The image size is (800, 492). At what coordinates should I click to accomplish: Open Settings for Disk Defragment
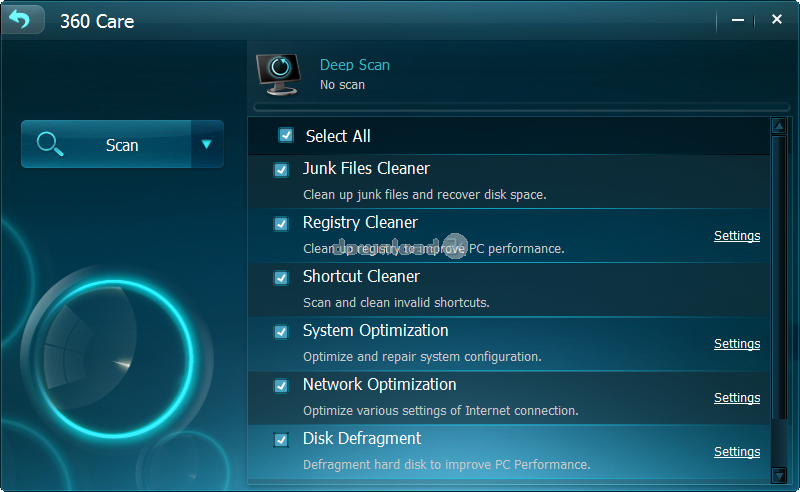point(737,452)
